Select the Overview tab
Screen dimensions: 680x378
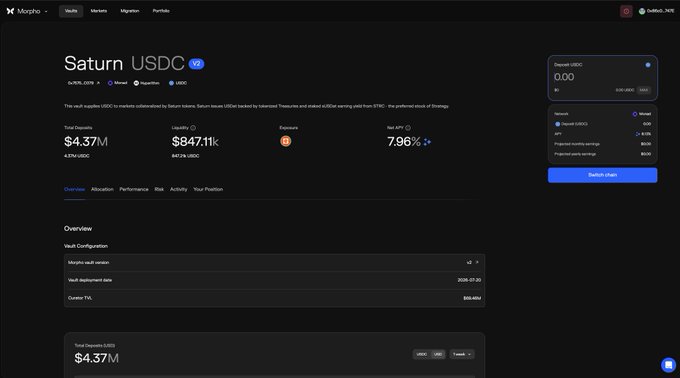click(x=75, y=189)
